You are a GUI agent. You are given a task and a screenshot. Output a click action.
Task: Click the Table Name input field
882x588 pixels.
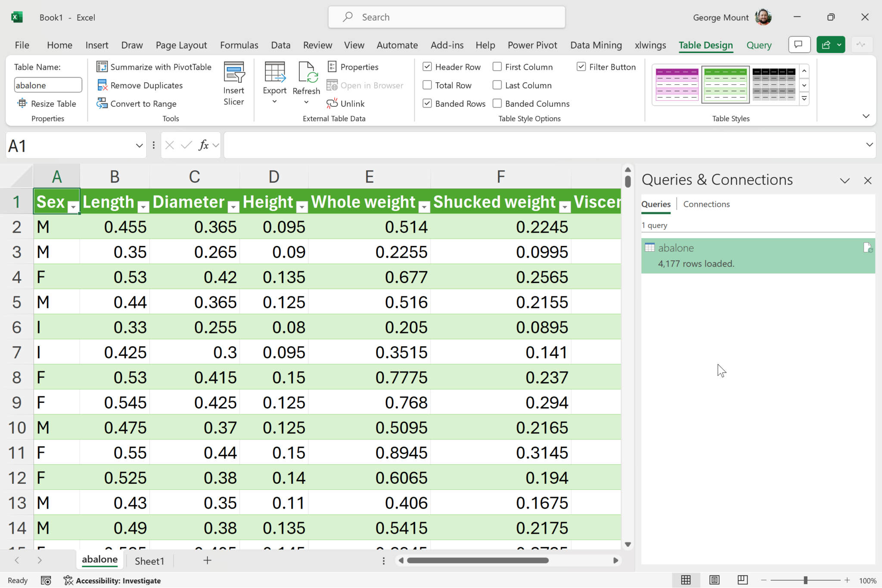(47, 85)
